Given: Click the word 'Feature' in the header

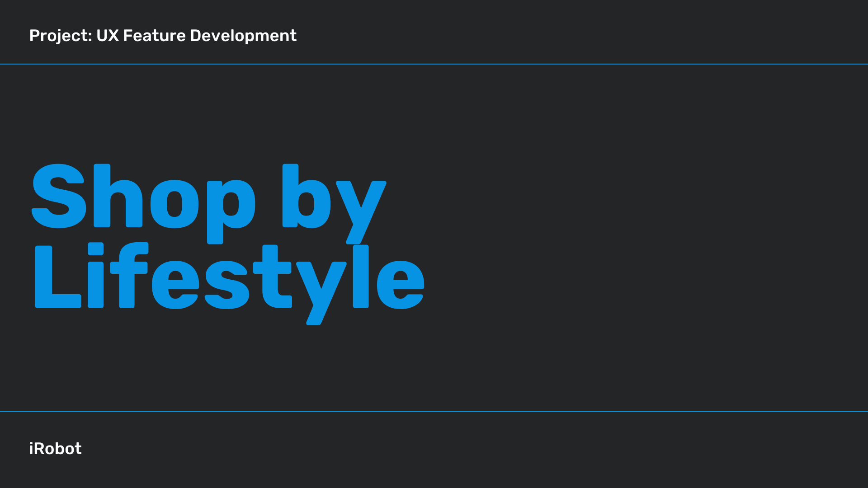Looking at the screenshot, I should click(x=154, y=36).
